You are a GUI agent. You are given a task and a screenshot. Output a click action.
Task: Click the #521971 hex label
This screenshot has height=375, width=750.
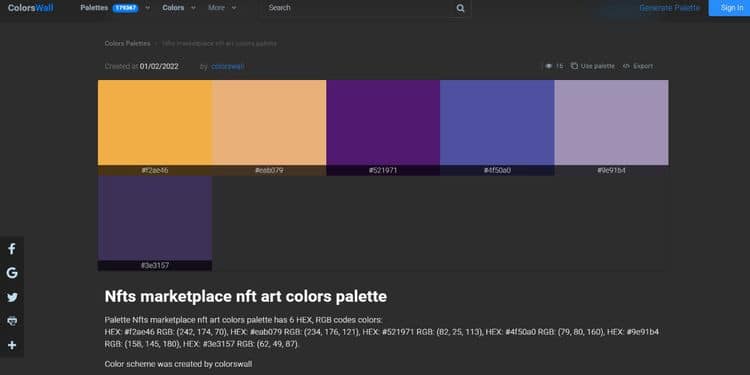pyautogui.click(x=383, y=170)
